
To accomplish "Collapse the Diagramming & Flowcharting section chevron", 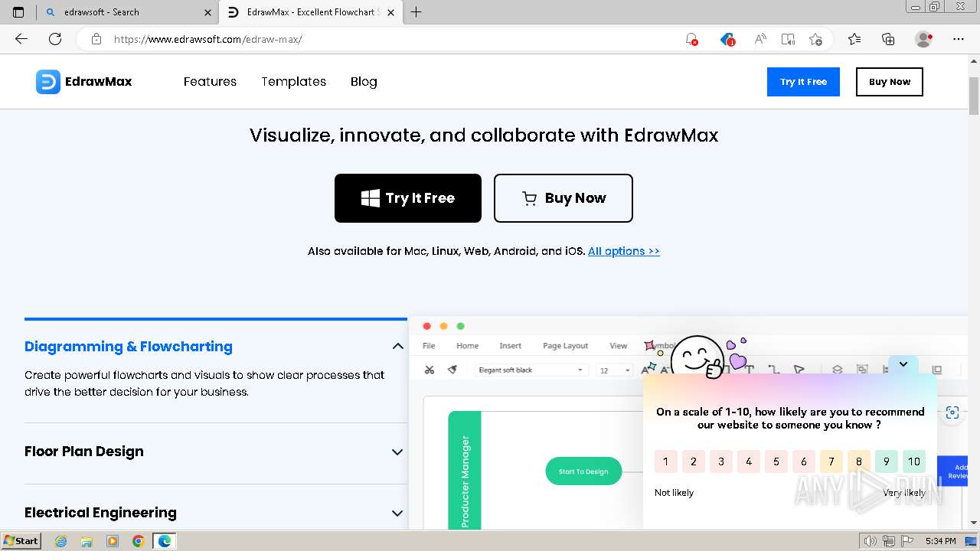I will click(x=397, y=347).
